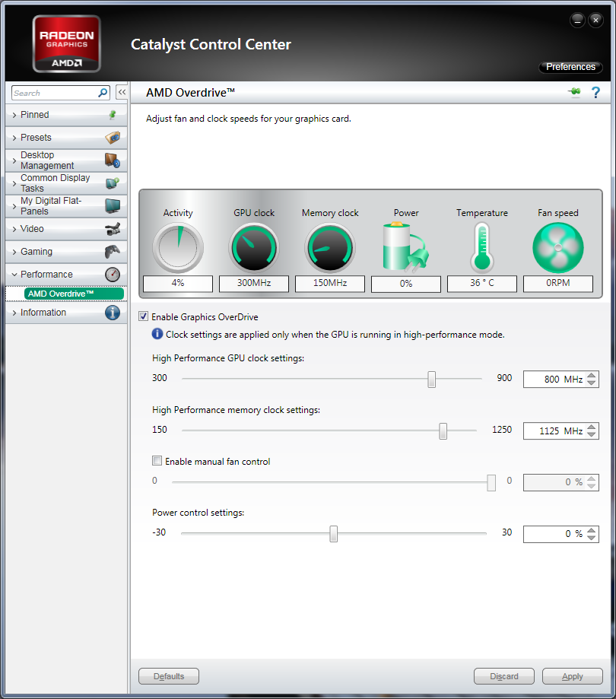Select AMD Overdrive in the sidebar
This screenshot has height=699, width=616.
click(x=74, y=294)
